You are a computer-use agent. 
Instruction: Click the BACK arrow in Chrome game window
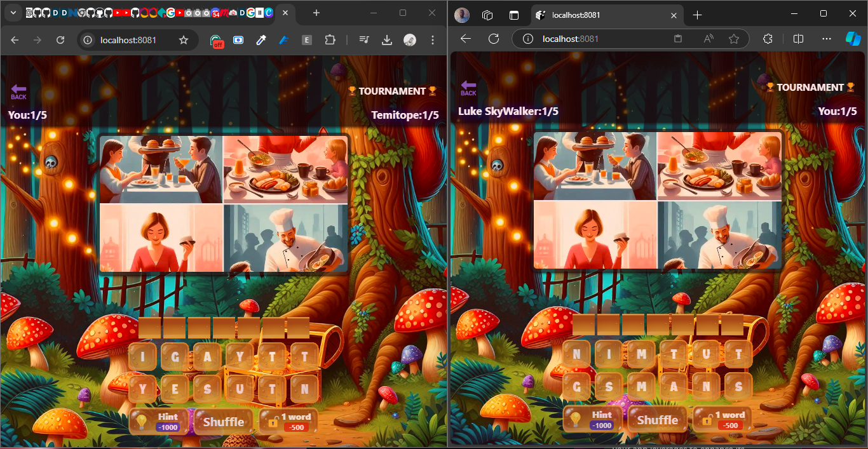(18, 93)
